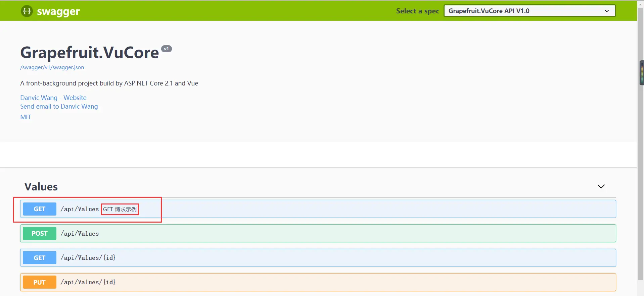Open the Select a spec dropdown
The height and width of the screenshot is (296, 644).
[x=530, y=11]
